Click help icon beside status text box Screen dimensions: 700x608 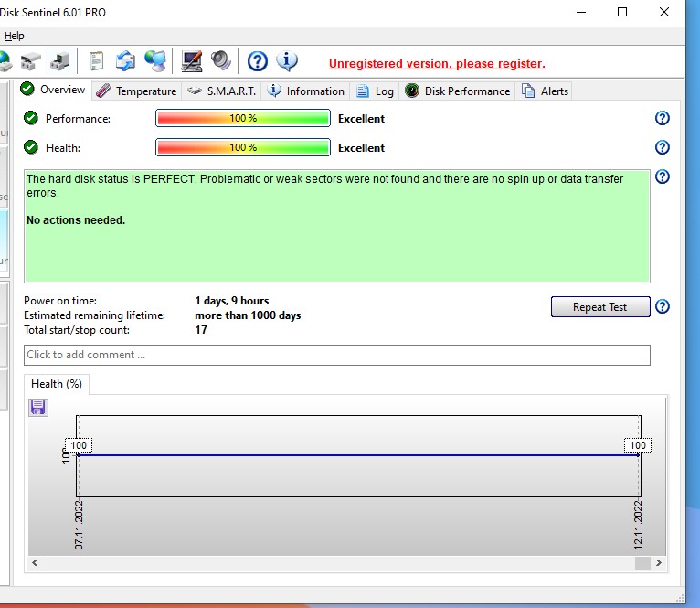(x=662, y=176)
